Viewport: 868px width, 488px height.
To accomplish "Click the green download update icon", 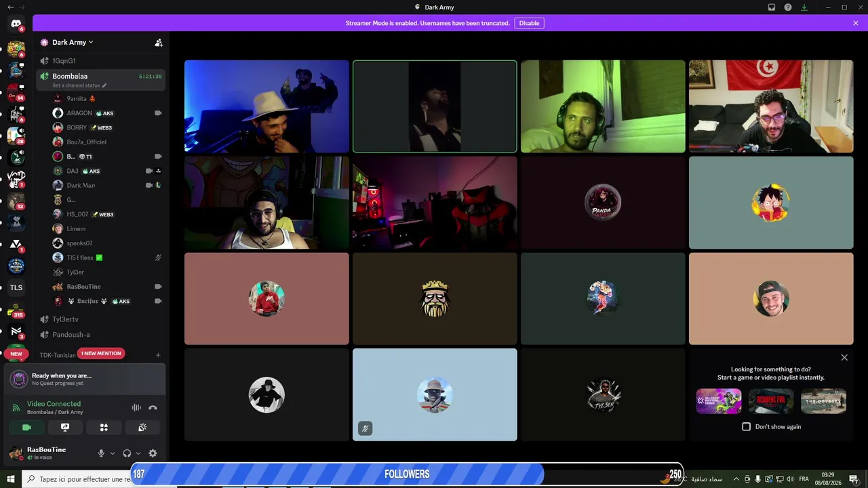I will coord(804,7).
